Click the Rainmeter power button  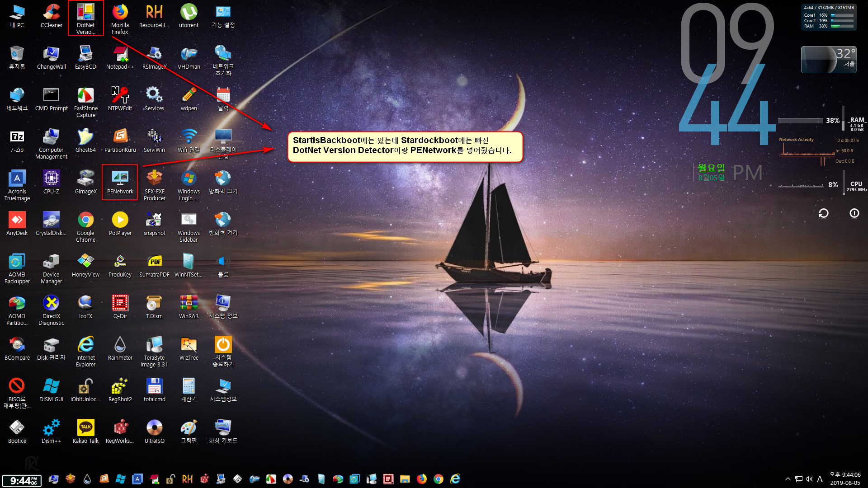[854, 213]
